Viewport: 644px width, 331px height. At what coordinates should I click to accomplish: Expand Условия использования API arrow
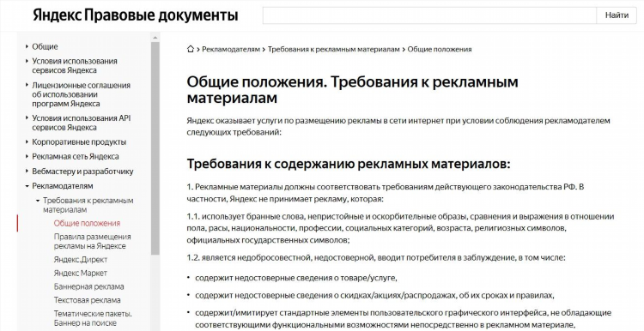pyautogui.click(x=27, y=118)
